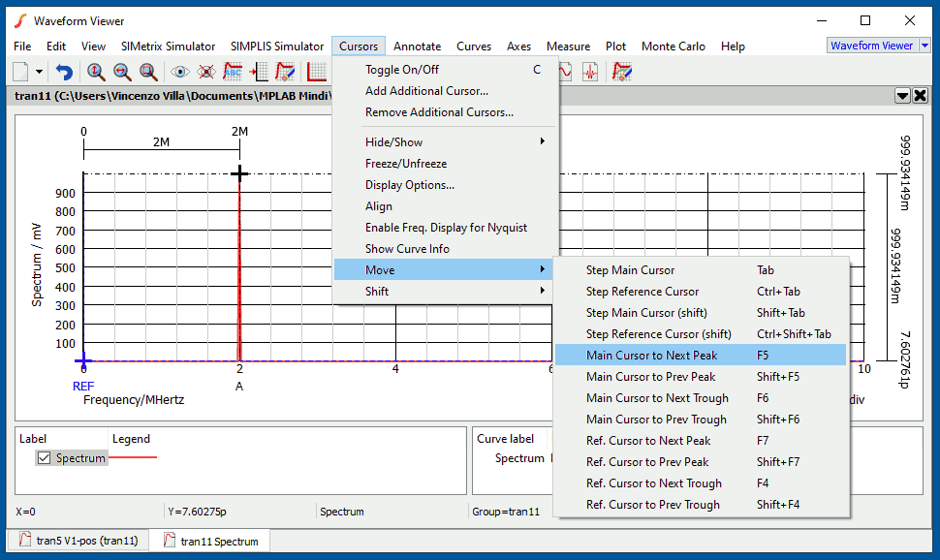Toggle the Spectrum curve checkbox

[x=44, y=458]
